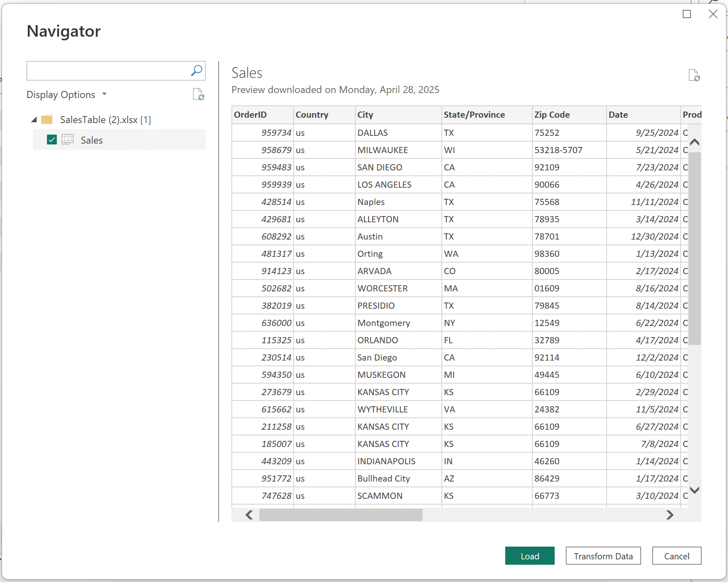Click the MUSKEGON city cell
This screenshot has height=582, width=728.
[399, 375]
